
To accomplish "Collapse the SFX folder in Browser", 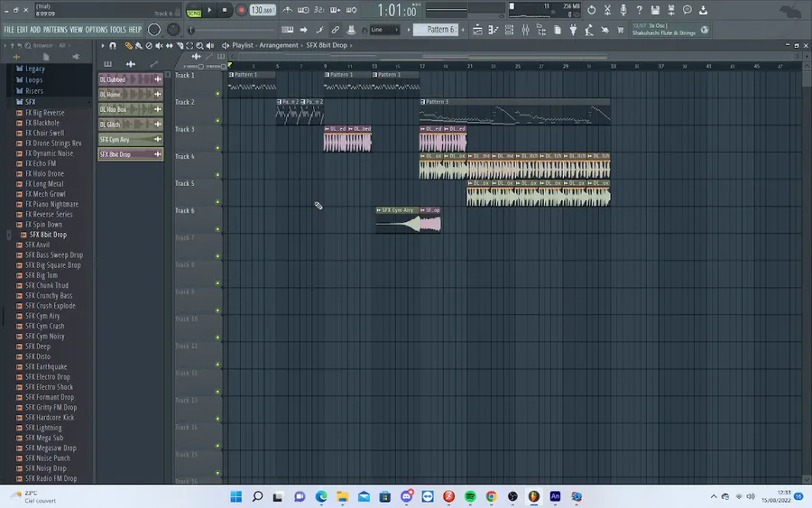I will click(x=31, y=101).
